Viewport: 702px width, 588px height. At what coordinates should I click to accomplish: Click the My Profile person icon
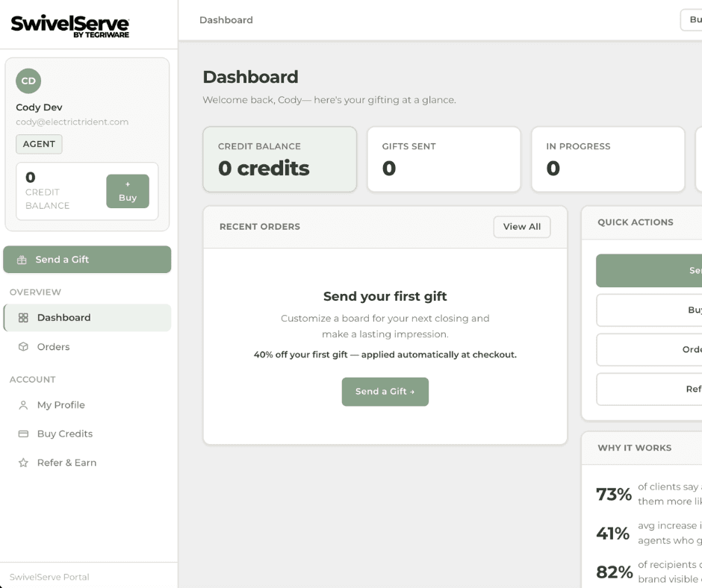pyautogui.click(x=23, y=405)
